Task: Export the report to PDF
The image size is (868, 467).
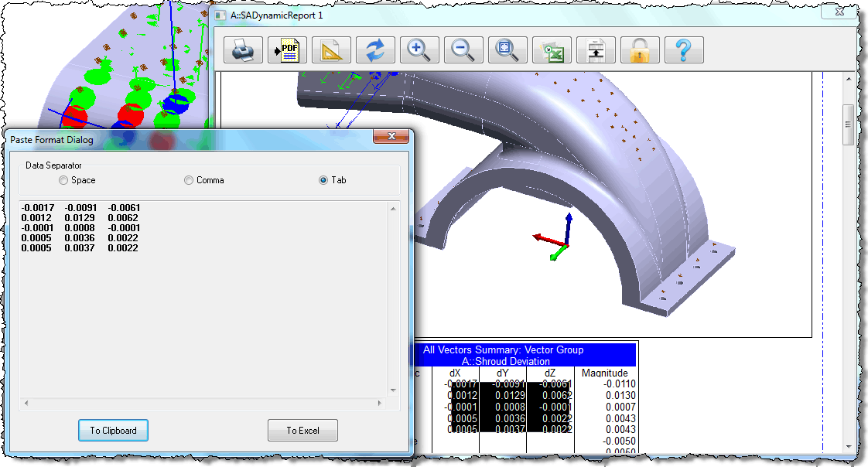Action: pyautogui.click(x=287, y=49)
